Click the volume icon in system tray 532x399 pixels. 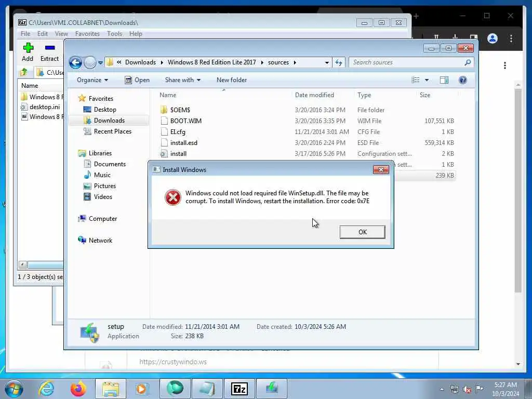(x=467, y=390)
